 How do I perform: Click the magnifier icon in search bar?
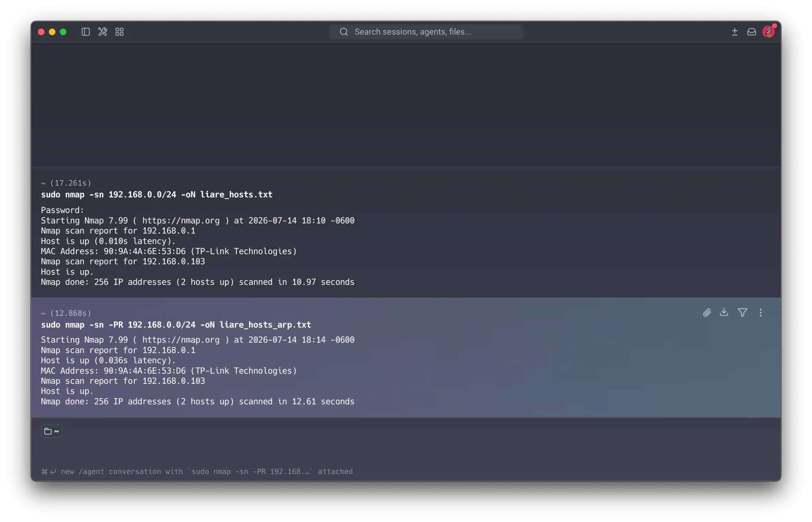[x=344, y=32]
